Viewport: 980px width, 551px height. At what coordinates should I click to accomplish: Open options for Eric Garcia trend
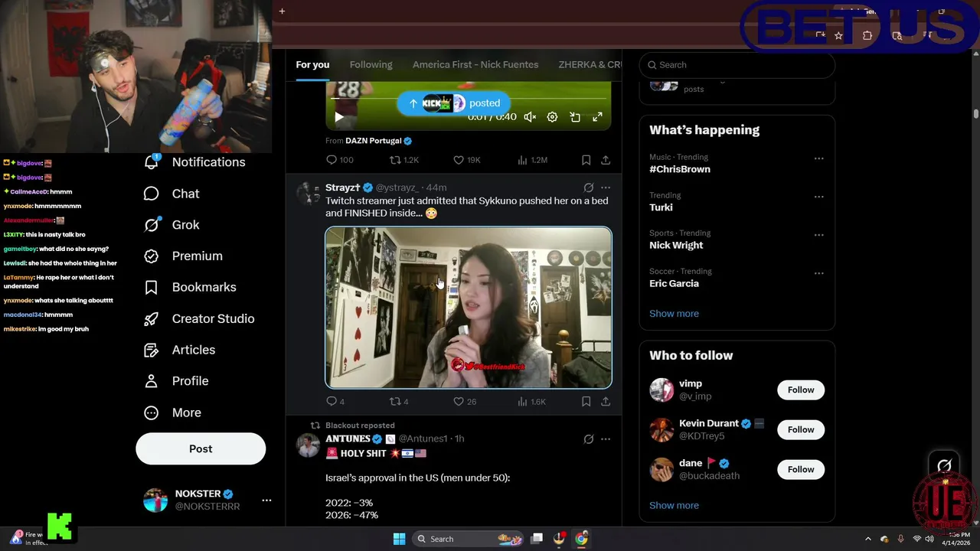pyautogui.click(x=818, y=273)
